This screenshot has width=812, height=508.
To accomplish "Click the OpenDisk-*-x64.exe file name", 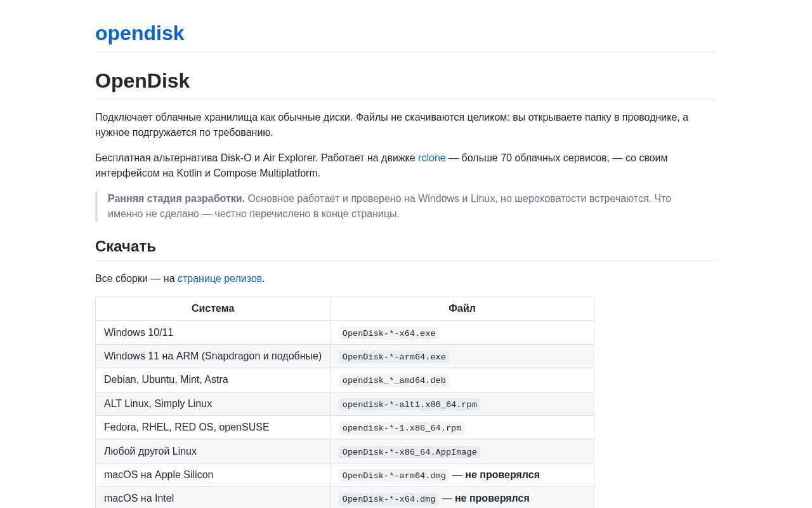I will tap(389, 333).
